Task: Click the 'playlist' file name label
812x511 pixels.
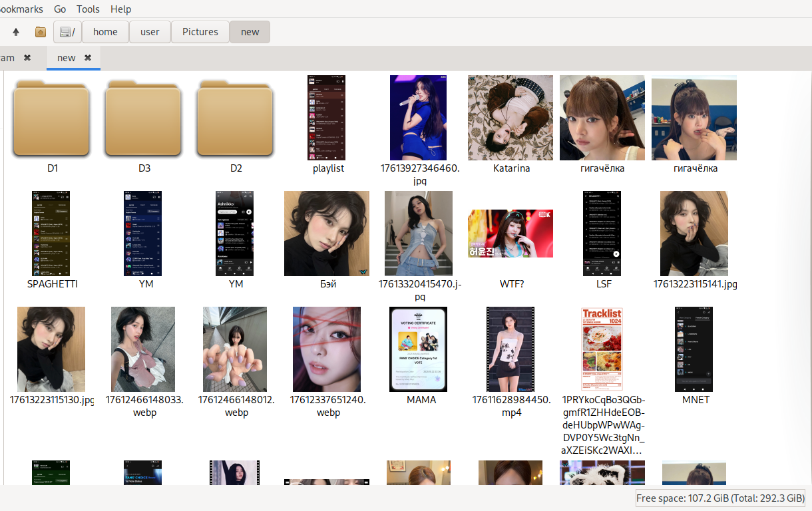Action: (x=328, y=168)
